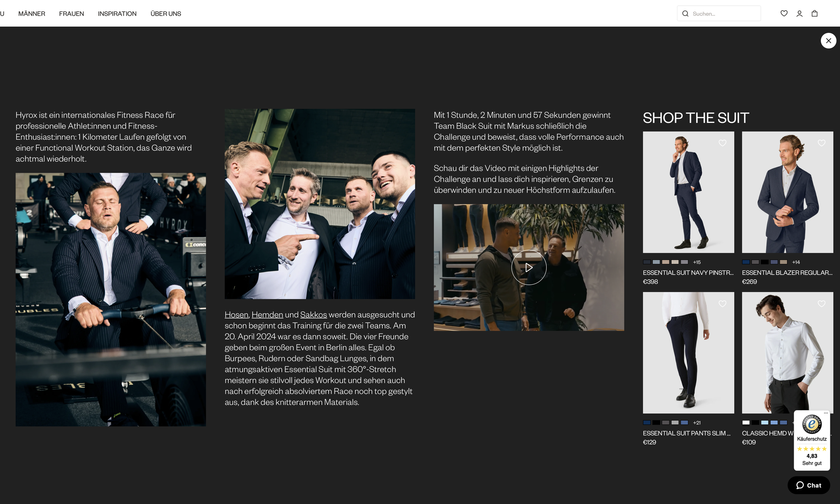Favorite the Essential Blazer Regular

tap(821, 143)
